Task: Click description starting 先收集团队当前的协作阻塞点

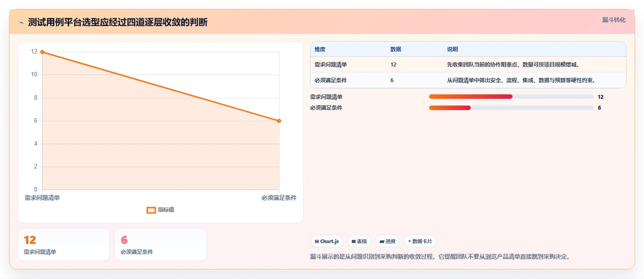Action: click(x=513, y=65)
